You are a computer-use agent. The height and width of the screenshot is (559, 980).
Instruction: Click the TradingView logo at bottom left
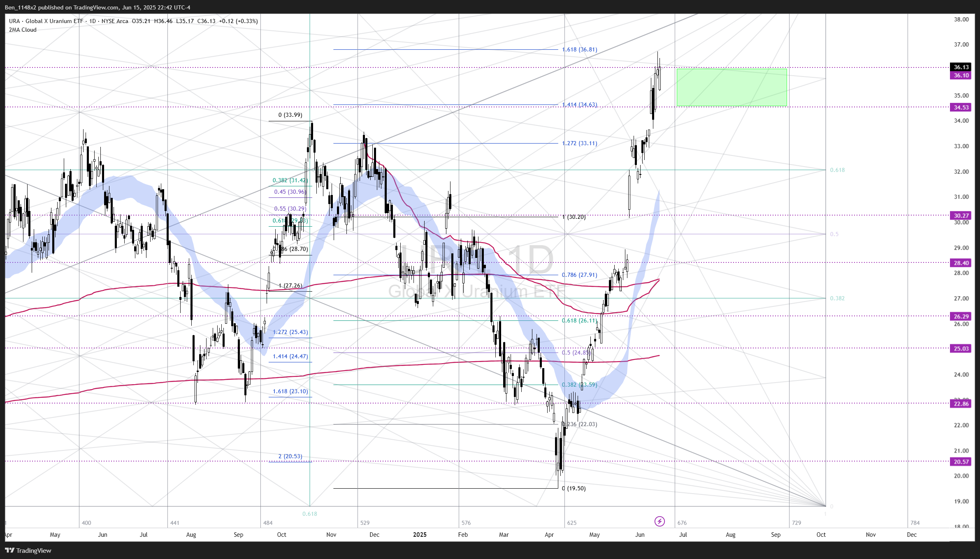(28, 550)
